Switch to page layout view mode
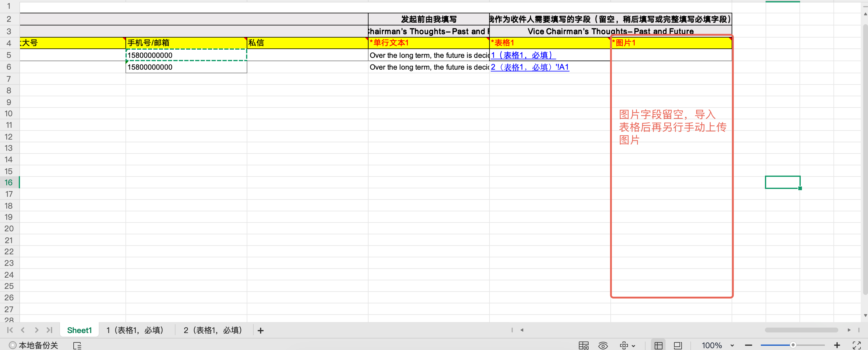The height and width of the screenshot is (350, 868). tap(678, 345)
